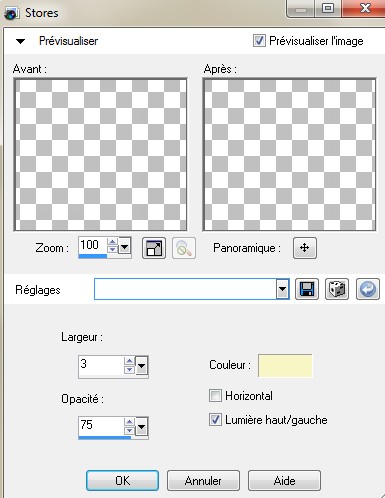This screenshot has height=498, width=385.
Task: Enable the Horizontal checkbox
Action: tap(215, 396)
